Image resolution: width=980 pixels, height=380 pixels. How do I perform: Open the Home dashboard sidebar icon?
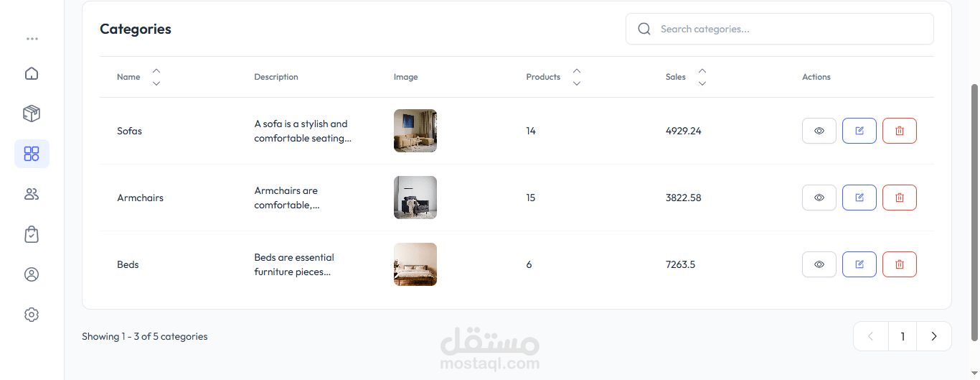[x=32, y=73]
